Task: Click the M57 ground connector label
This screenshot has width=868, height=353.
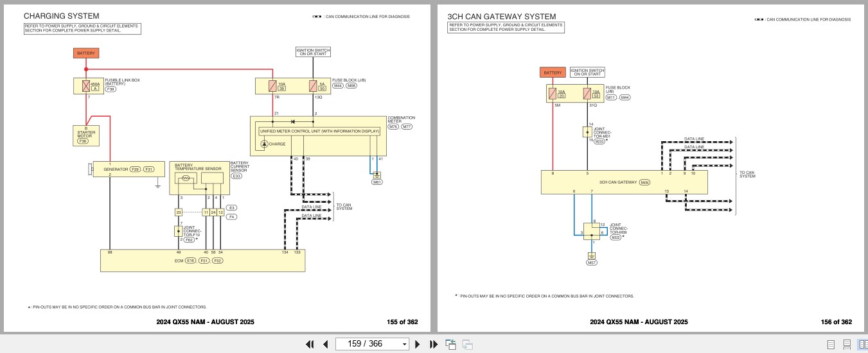Action: pyautogui.click(x=591, y=263)
